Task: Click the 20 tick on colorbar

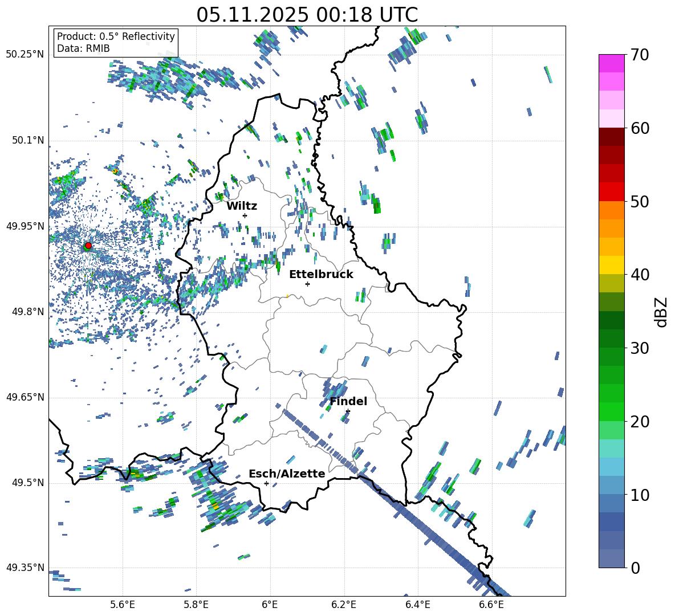Action: pyautogui.click(x=639, y=421)
